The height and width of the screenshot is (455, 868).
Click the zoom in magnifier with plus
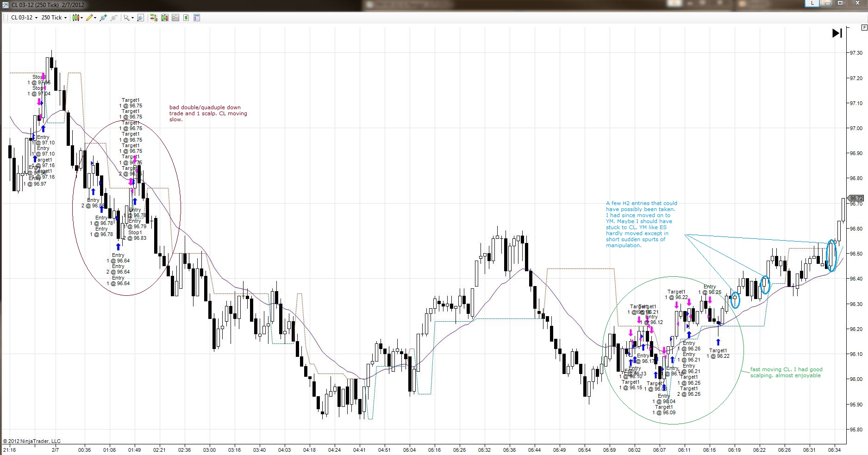tap(103, 18)
